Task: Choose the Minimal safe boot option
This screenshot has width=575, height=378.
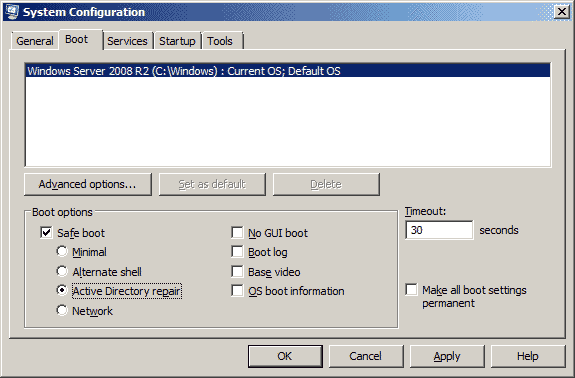Action: coord(62,252)
